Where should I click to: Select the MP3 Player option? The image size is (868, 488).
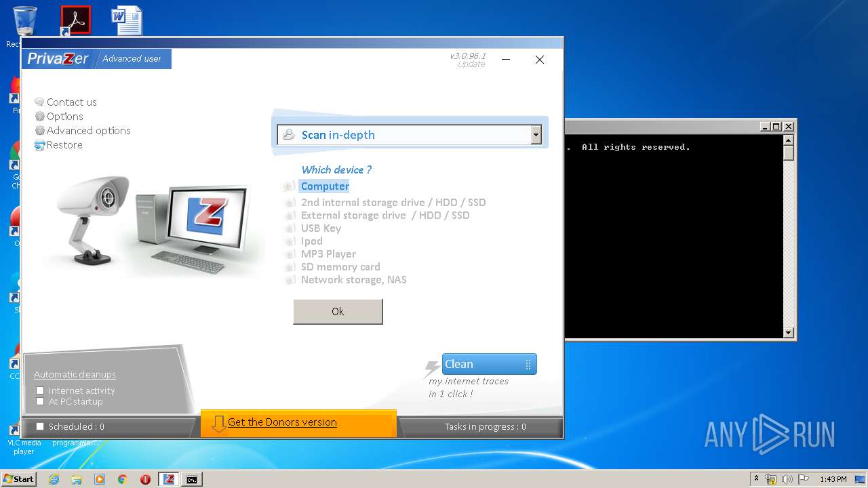point(328,254)
